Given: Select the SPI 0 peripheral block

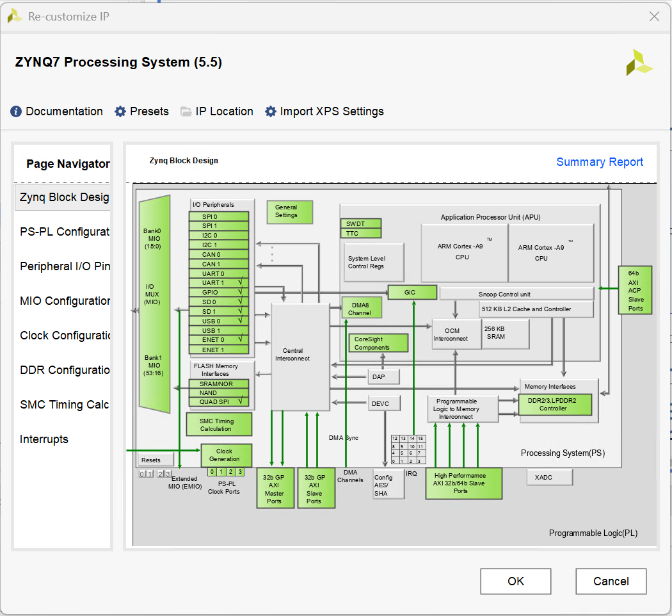Looking at the screenshot, I should point(218,217).
